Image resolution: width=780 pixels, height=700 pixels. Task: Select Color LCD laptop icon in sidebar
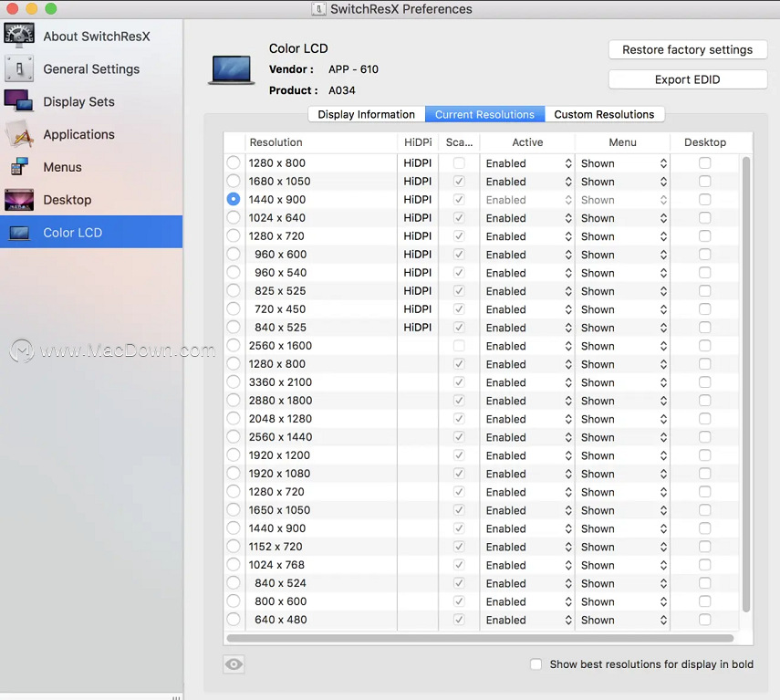(x=19, y=233)
